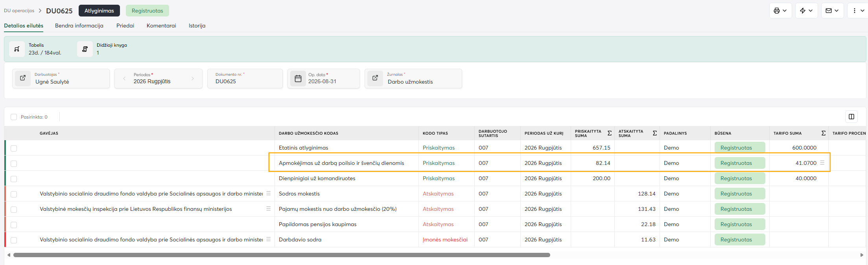Select the Papildomas pensijos kaupimas row checkbox
The width and height of the screenshot is (868, 265).
14,225
